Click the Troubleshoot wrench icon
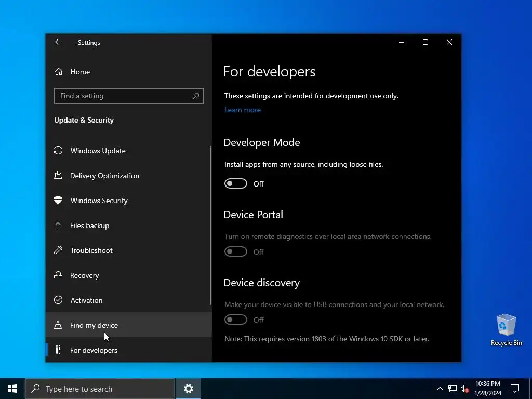The width and height of the screenshot is (532, 399). [58, 250]
